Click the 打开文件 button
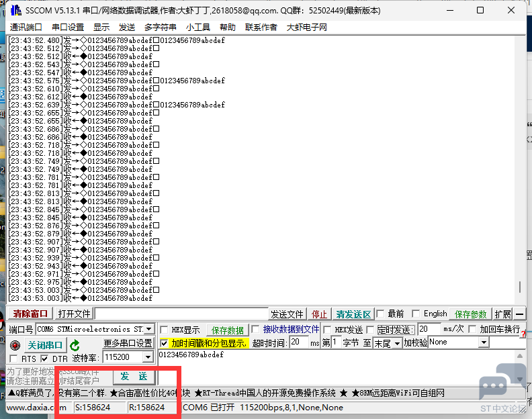532x419 pixels. [75, 314]
